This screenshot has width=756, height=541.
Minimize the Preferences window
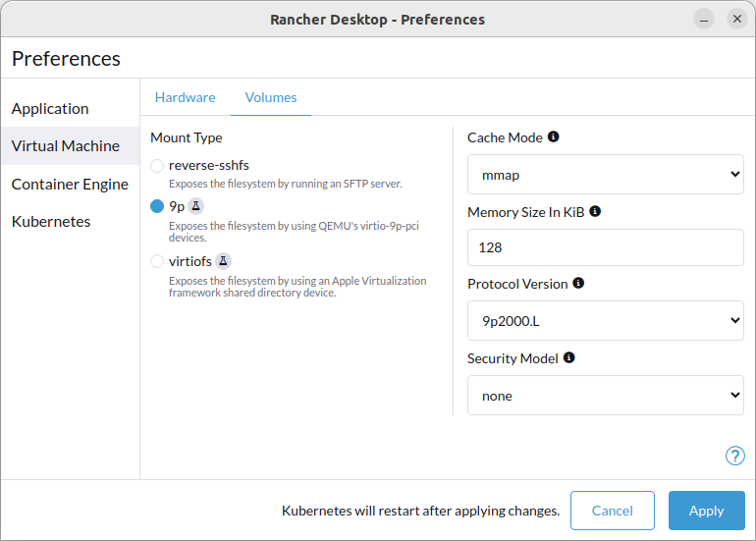(704, 20)
